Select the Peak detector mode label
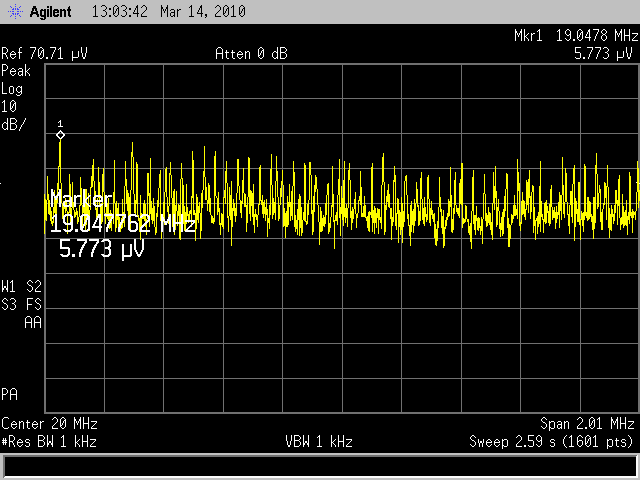This screenshot has width=640, height=480. pos(16,71)
